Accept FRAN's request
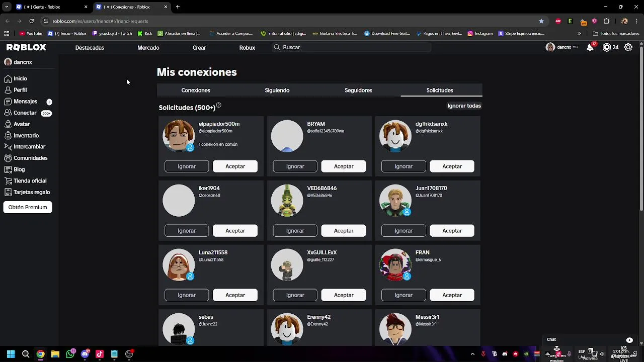The width and height of the screenshot is (644, 362). tap(452, 295)
